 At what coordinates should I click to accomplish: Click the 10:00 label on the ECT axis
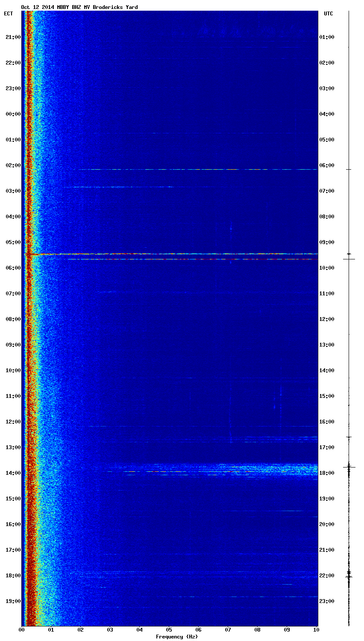(13, 370)
